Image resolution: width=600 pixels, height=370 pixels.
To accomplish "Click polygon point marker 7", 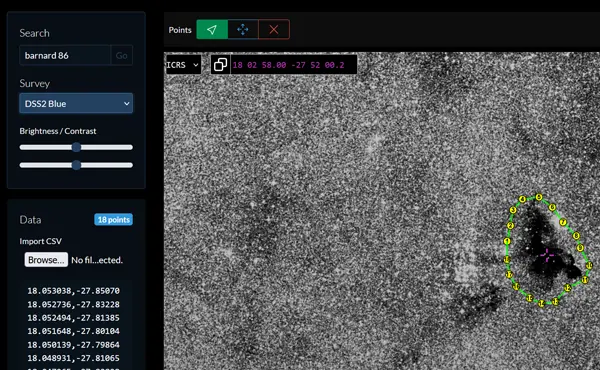I will 563,222.
